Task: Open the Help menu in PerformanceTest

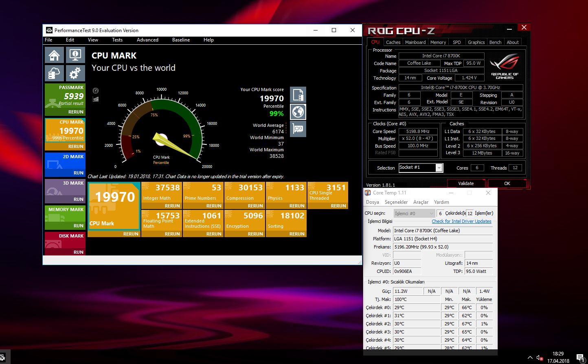Action: click(208, 40)
